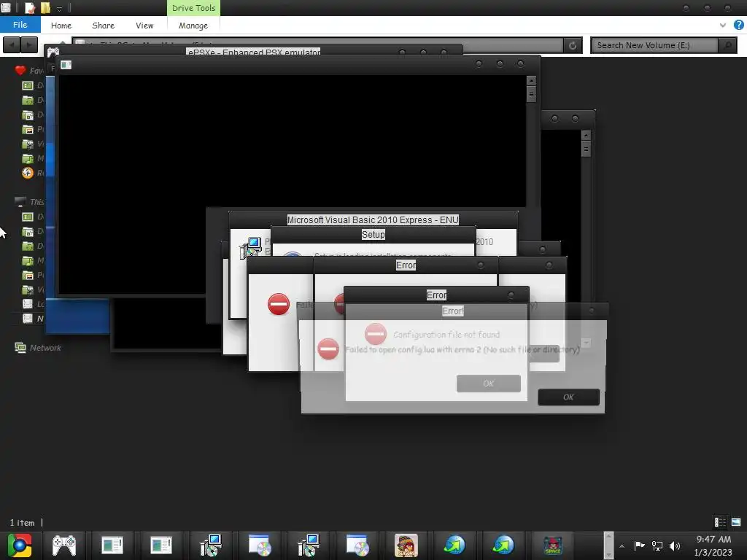747x560 pixels.
Task: Open the volume speaker tray icon
Action: tap(675, 545)
